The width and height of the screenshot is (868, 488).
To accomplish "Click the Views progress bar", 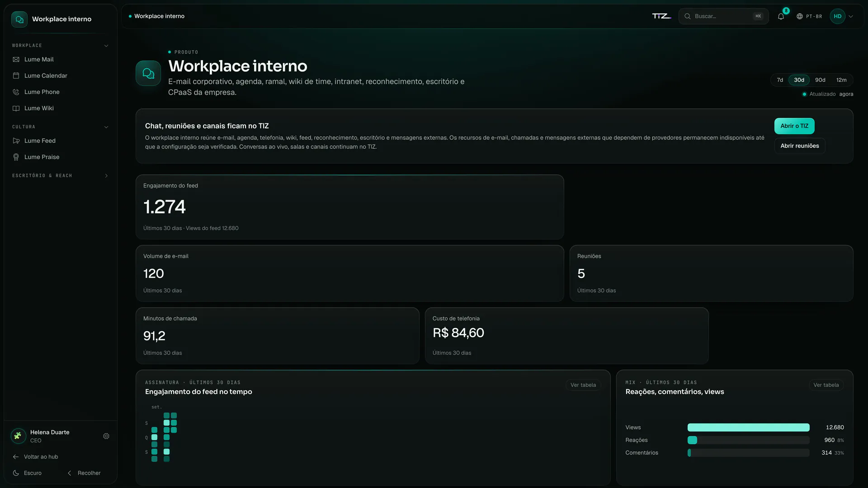I will click(x=748, y=427).
